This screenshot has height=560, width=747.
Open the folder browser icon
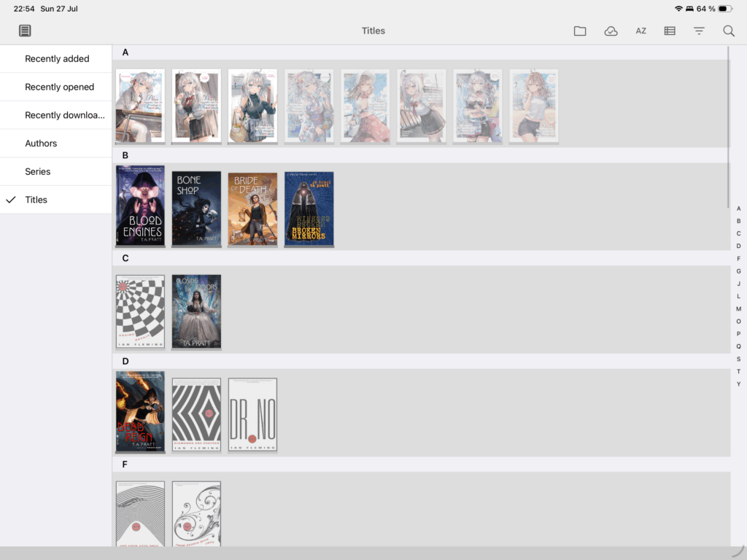point(580,31)
